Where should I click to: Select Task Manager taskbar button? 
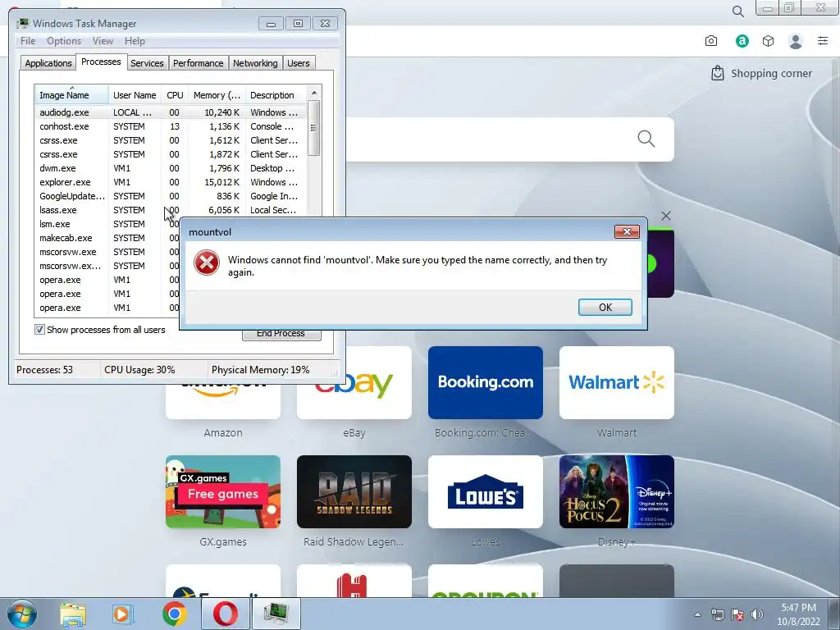click(x=276, y=614)
